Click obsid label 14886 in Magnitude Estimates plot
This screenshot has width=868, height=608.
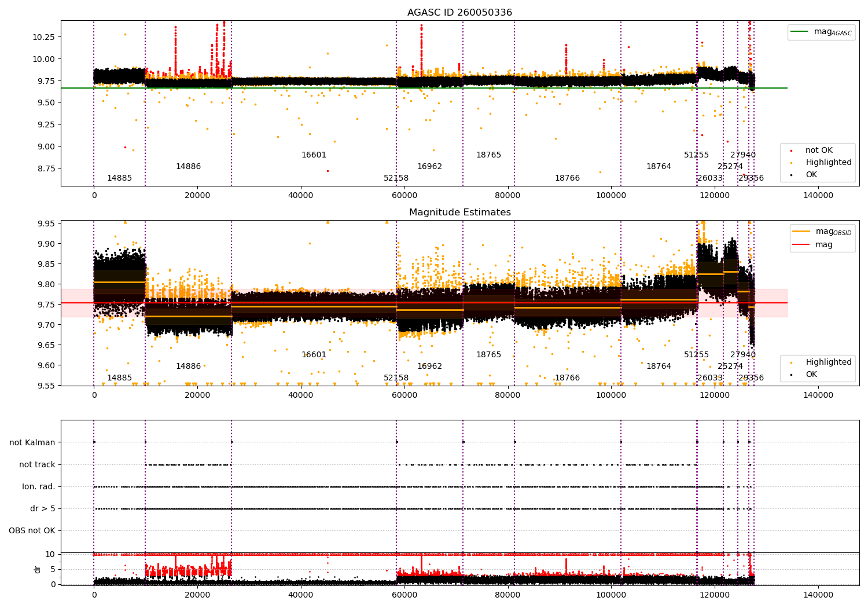189,367
